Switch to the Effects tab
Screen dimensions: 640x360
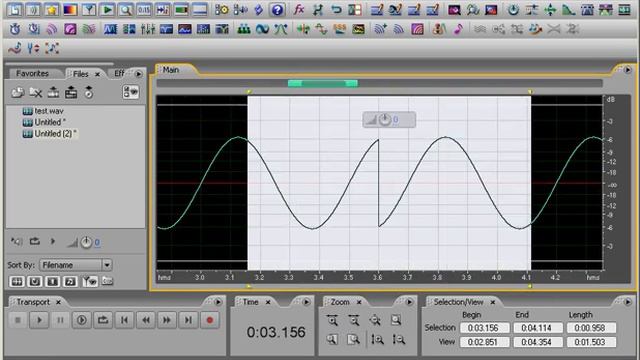click(x=119, y=73)
